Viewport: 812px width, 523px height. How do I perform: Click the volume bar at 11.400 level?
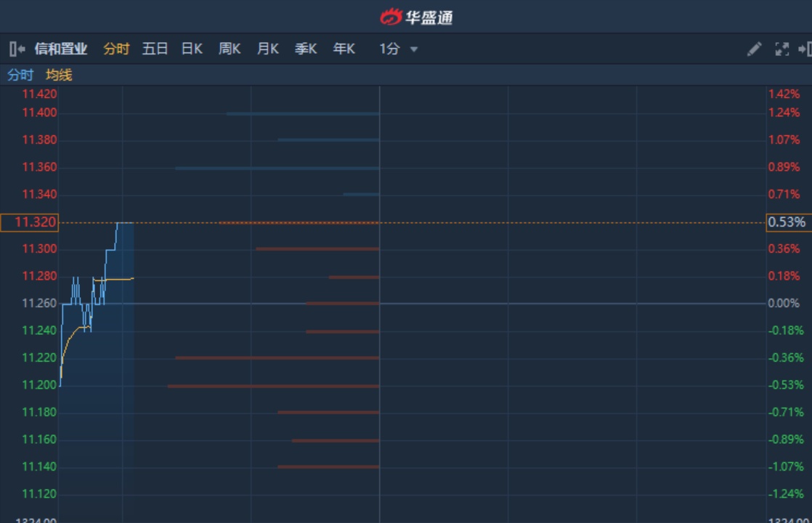[303, 114]
